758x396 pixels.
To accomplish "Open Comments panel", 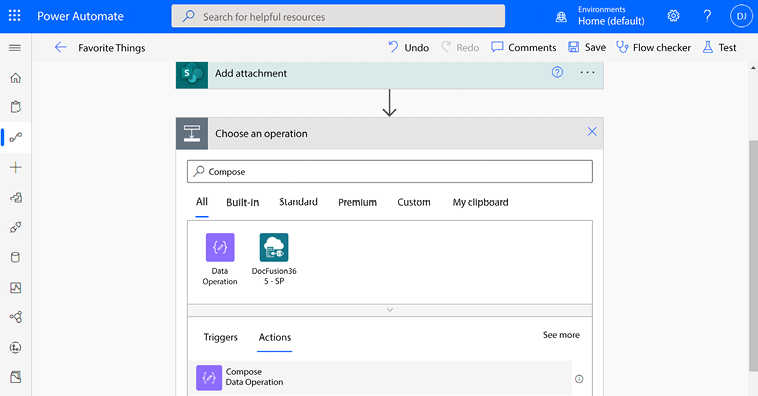I will pyautogui.click(x=524, y=47).
